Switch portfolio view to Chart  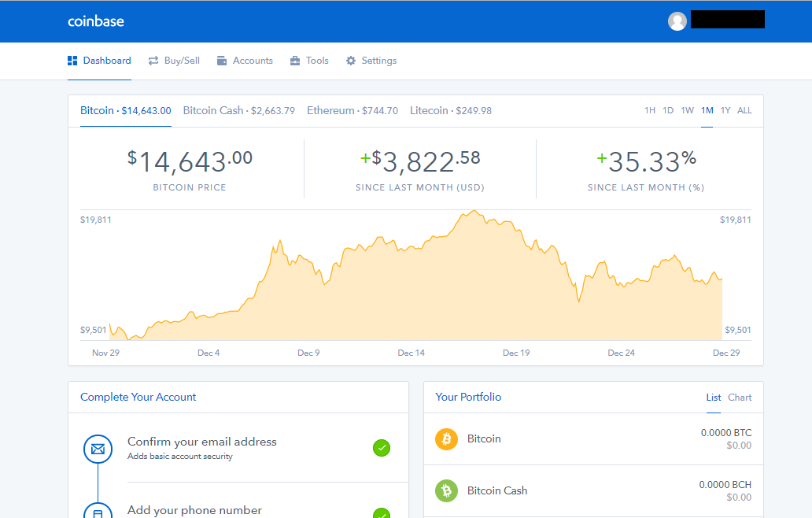pyautogui.click(x=740, y=398)
